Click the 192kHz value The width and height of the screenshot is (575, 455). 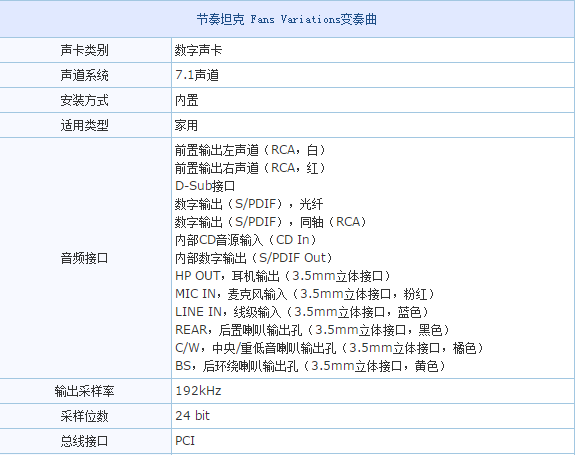(198, 391)
